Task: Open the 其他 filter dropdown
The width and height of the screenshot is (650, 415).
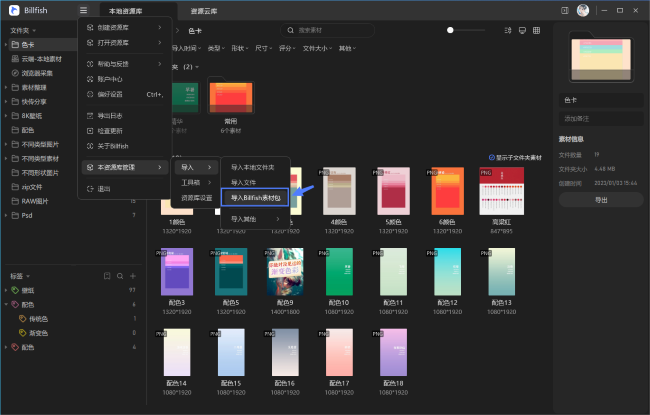Action: [x=346, y=48]
